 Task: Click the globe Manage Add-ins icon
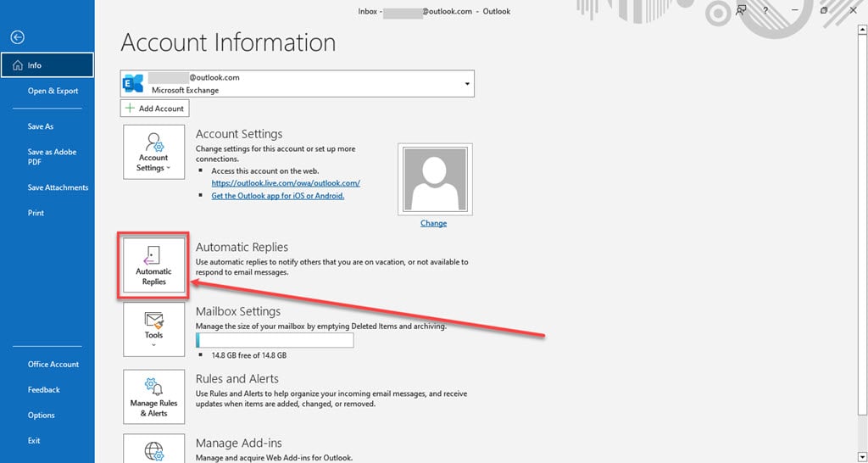pyautogui.click(x=154, y=451)
